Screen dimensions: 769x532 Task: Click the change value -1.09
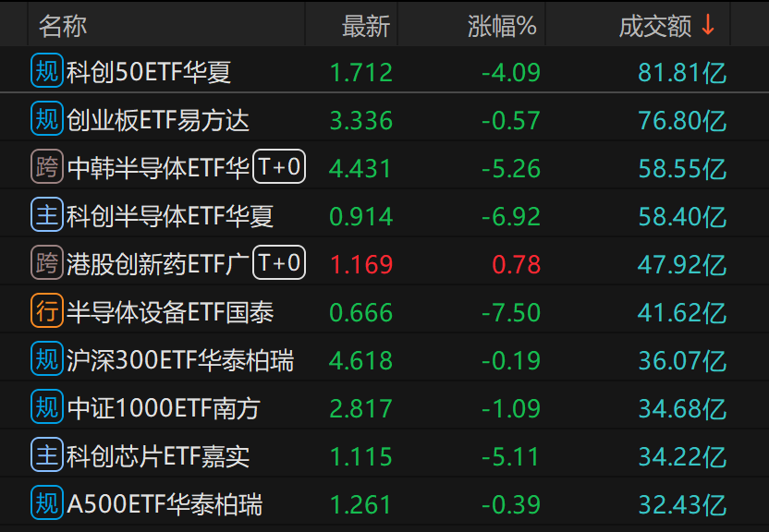(511, 408)
